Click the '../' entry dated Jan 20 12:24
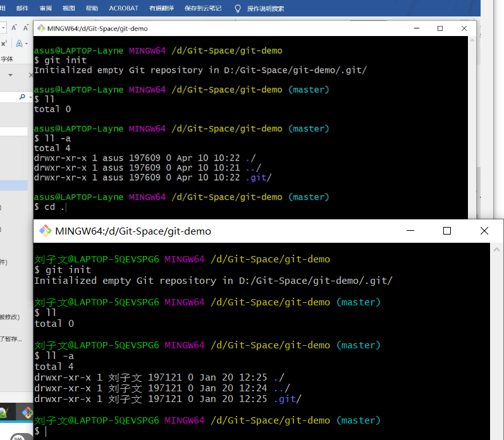 [x=282, y=388]
